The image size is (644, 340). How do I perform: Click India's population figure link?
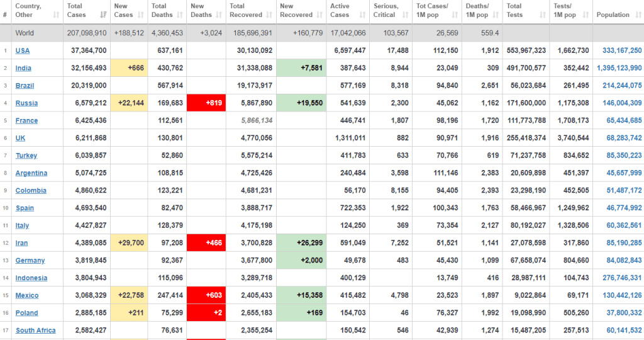[619, 68]
